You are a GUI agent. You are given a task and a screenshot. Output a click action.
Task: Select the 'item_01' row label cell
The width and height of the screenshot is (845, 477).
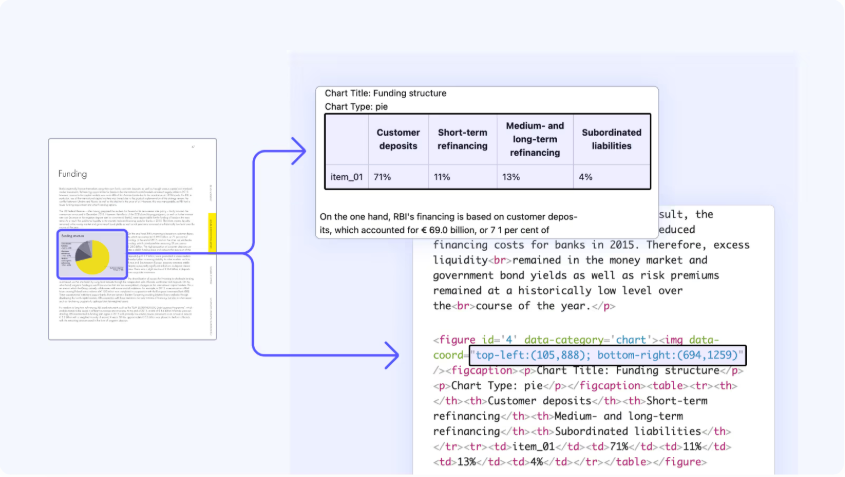point(347,177)
